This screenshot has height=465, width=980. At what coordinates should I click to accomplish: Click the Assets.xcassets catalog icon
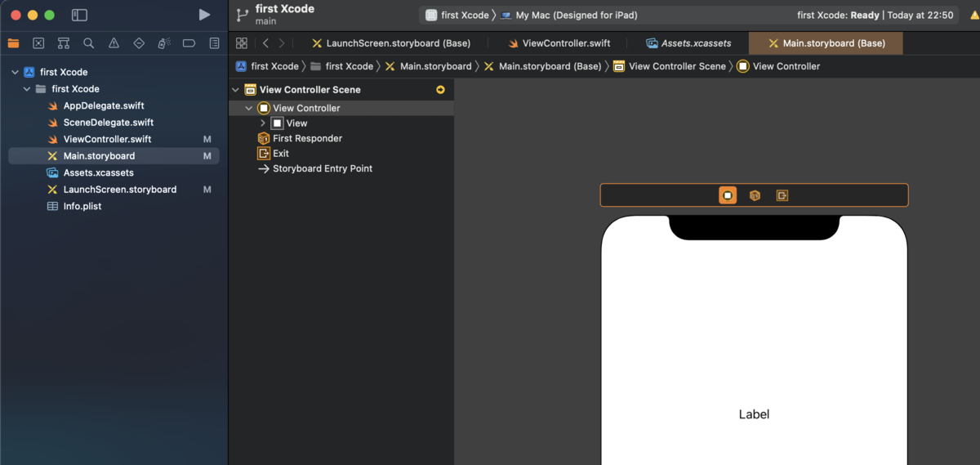(x=54, y=172)
